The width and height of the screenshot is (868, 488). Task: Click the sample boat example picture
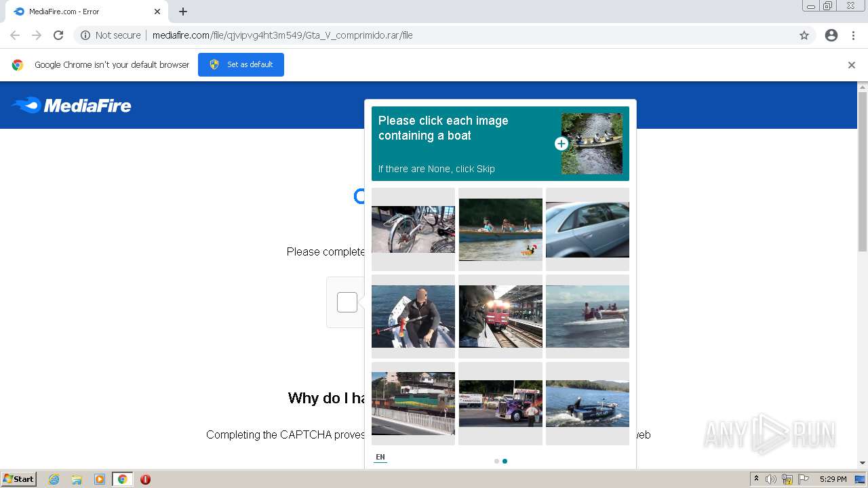[x=591, y=144]
